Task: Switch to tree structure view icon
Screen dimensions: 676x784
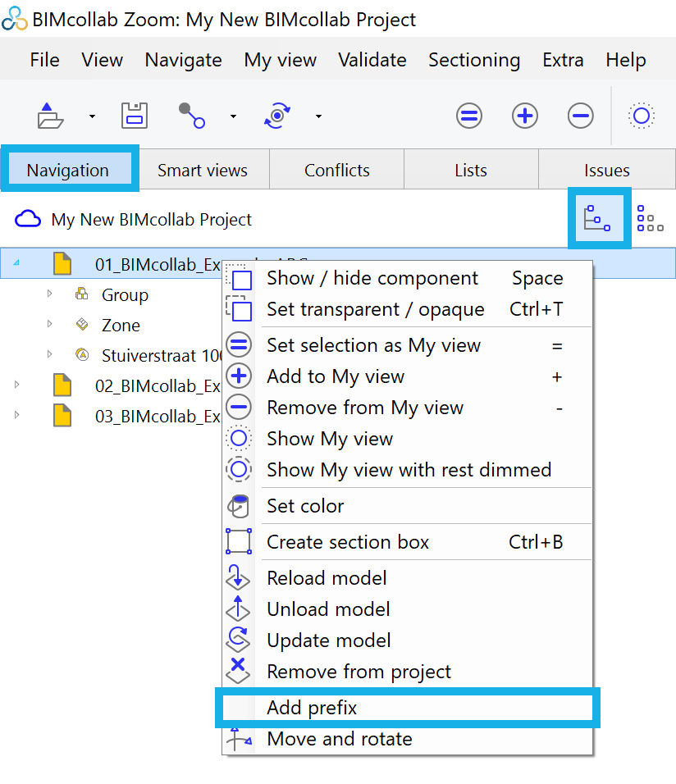Action: (x=598, y=218)
